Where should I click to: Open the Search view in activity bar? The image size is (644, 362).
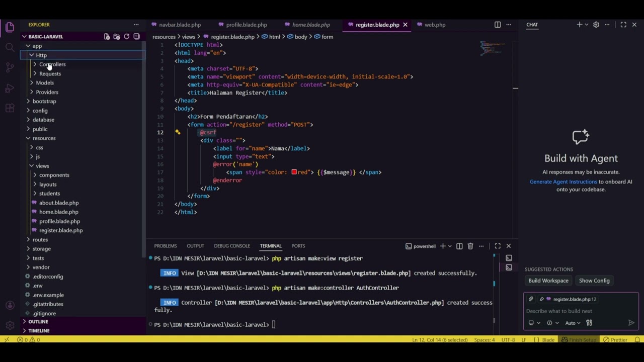coord(10,47)
